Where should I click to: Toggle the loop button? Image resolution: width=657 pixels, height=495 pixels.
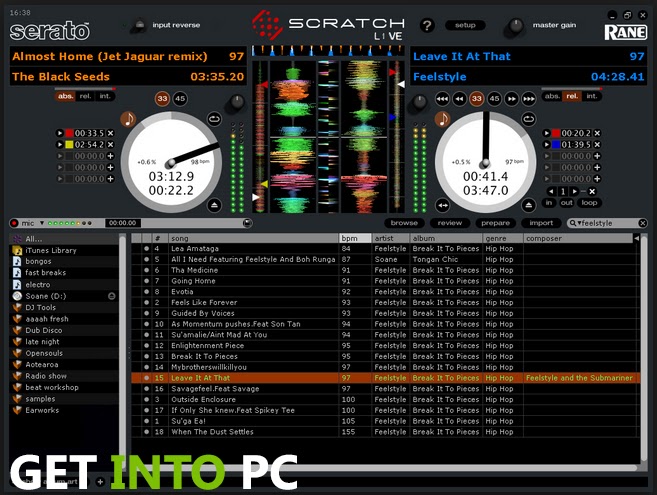click(589, 203)
